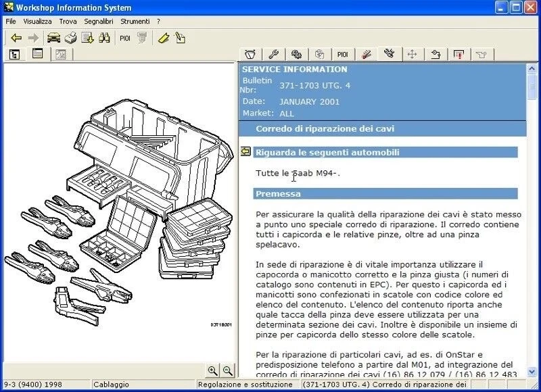Click the wrench service tool icon above the bulletin
This screenshot has height=392, width=541.
pos(273,53)
